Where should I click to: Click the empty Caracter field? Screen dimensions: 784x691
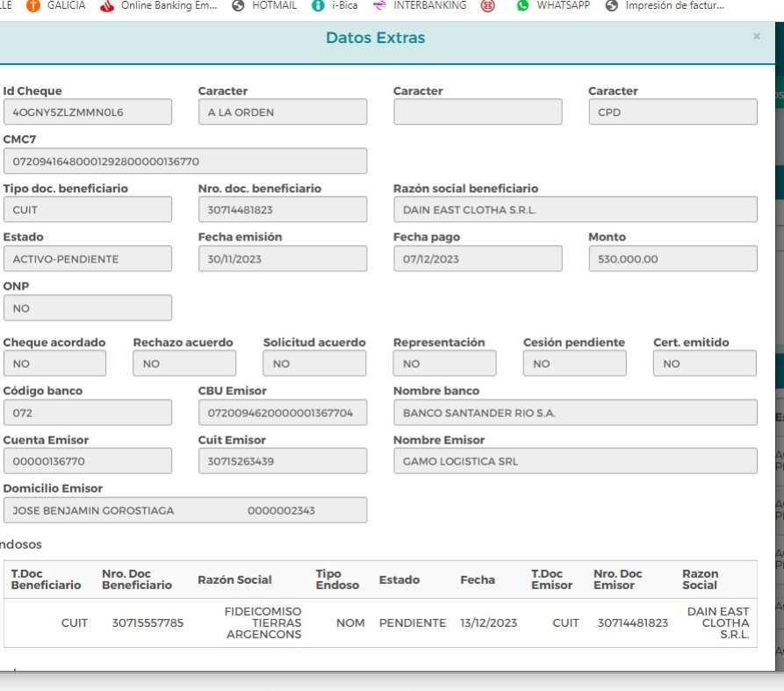[x=478, y=112]
